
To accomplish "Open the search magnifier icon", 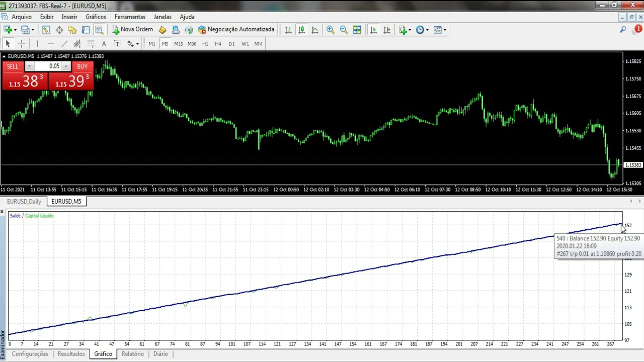I will (x=623, y=30).
